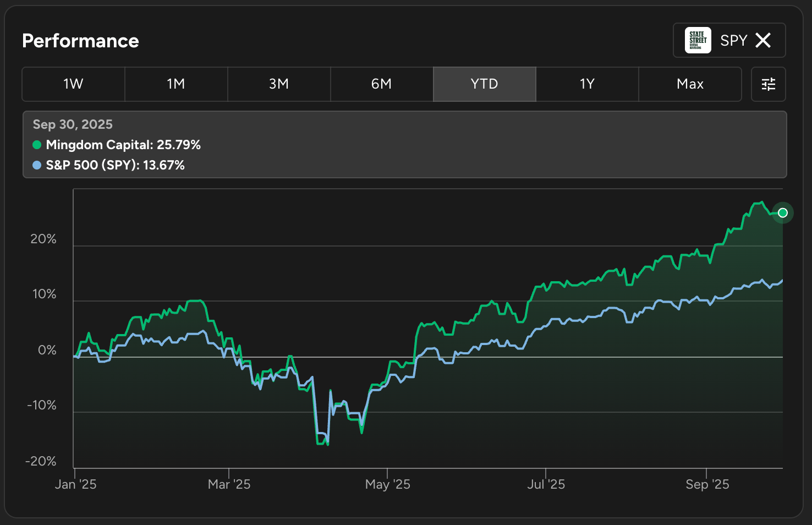Viewport: 812px width, 525px height.
Task: Click the Mingdom Capital: 25.79% legend text
Action: click(x=123, y=145)
